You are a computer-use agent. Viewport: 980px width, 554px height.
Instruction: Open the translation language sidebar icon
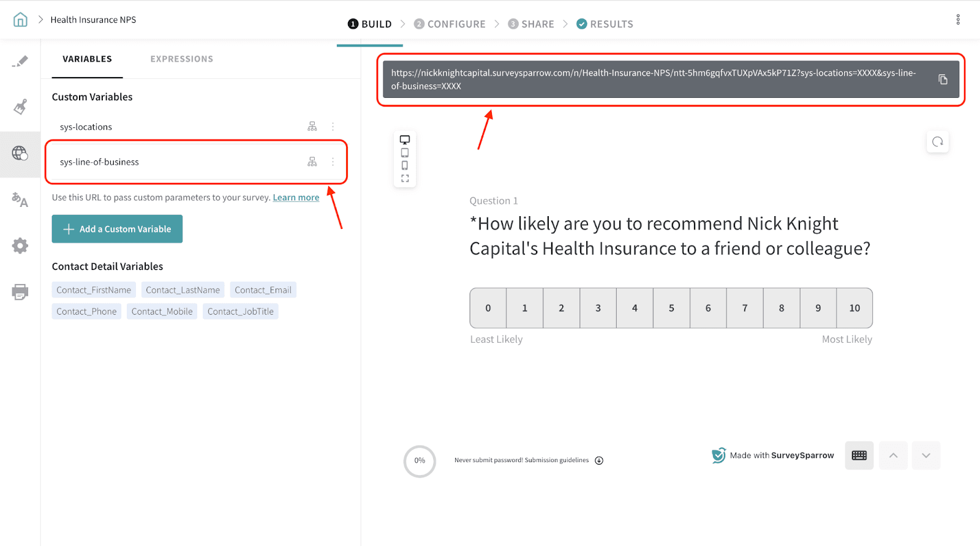point(20,200)
